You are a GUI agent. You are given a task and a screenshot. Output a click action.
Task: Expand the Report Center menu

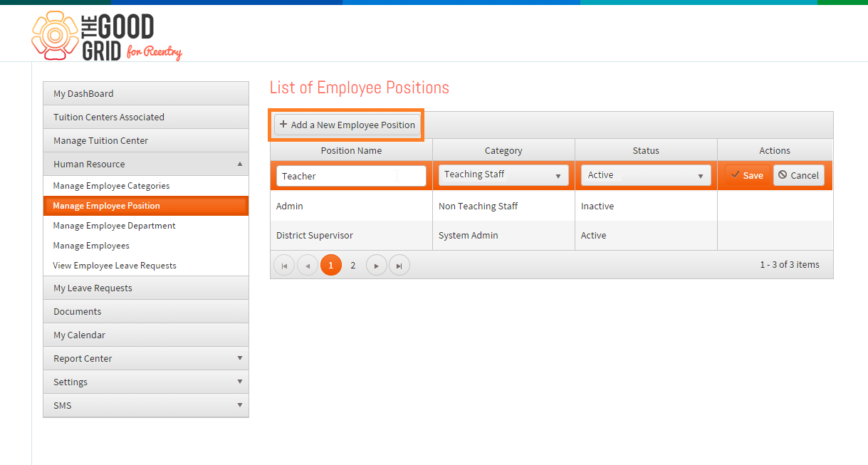[146, 358]
